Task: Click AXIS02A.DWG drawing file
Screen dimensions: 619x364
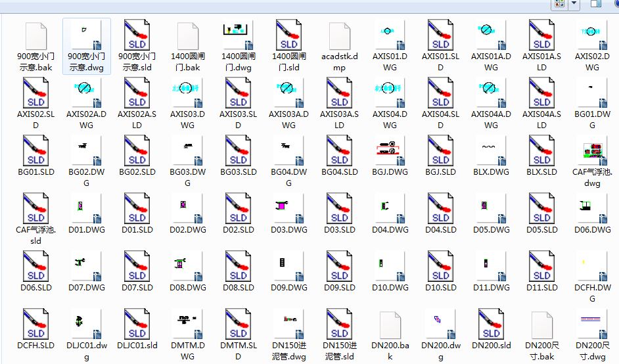Action: click(87, 93)
